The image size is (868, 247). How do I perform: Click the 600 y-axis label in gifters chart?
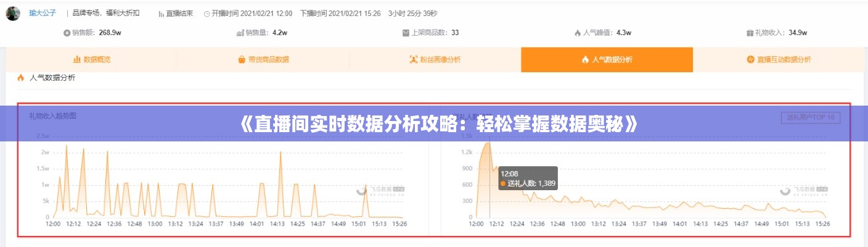[x=467, y=185]
